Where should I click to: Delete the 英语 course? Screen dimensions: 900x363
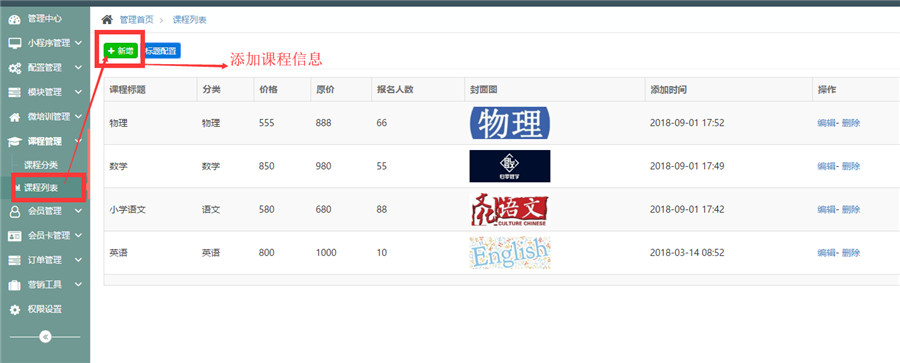[x=851, y=253]
